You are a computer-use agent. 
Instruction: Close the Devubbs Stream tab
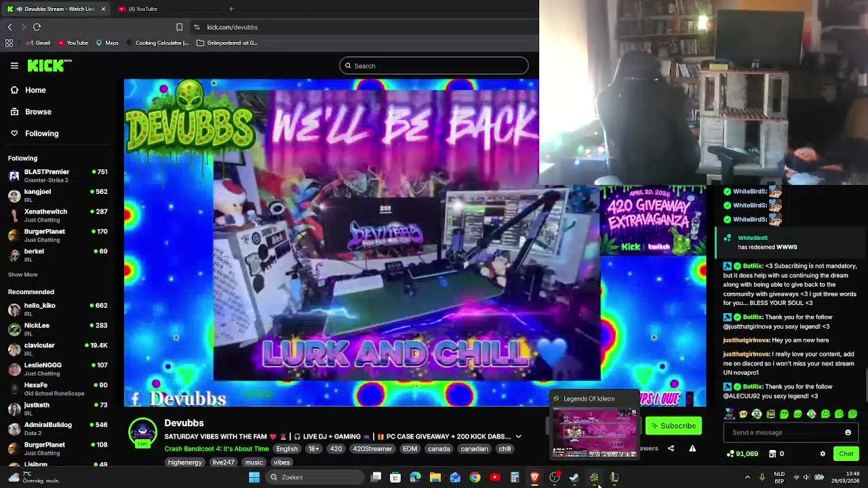pyautogui.click(x=103, y=9)
